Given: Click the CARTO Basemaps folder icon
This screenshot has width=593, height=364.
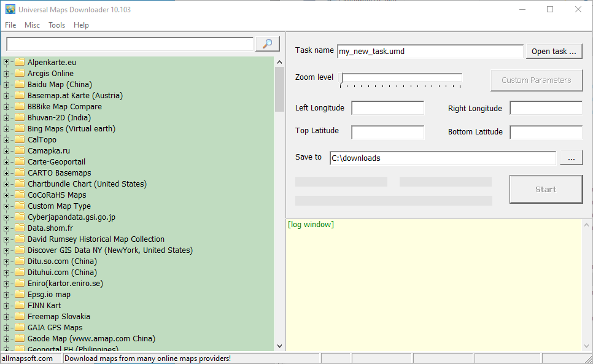Looking at the screenshot, I should point(20,172).
